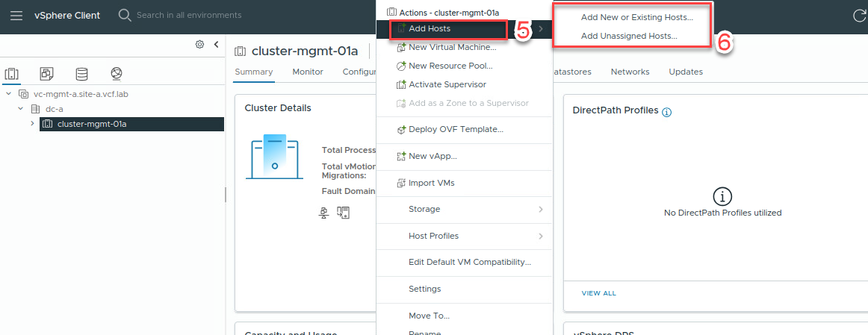Click the No DirectPath Profiles utilized text

coord(722,213)
